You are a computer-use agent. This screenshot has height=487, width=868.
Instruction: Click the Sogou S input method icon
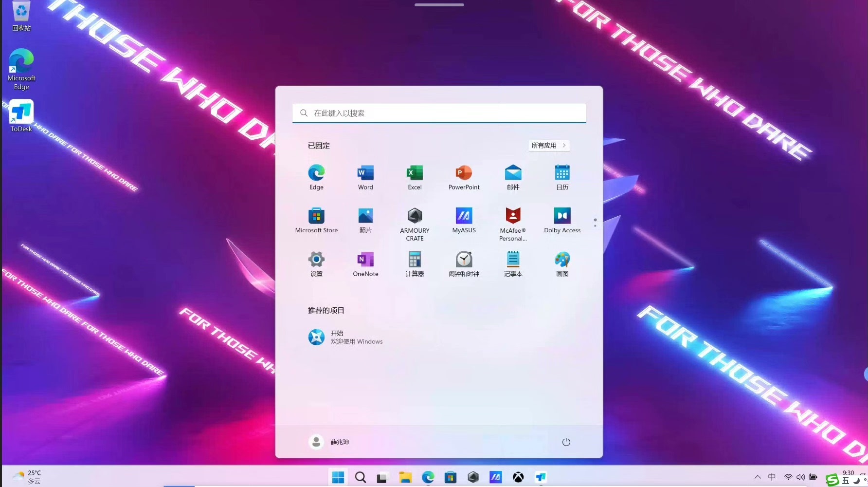(832, 480)
